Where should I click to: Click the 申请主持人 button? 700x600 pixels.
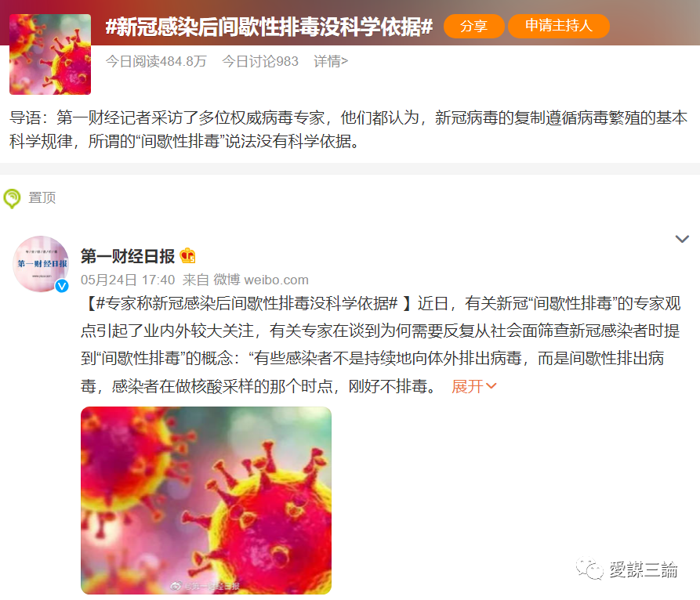pyautogui.click(x=558, y=26)
